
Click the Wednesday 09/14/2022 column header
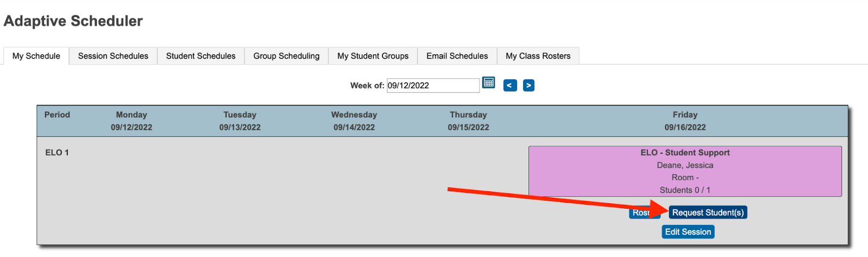pos(354,121)
